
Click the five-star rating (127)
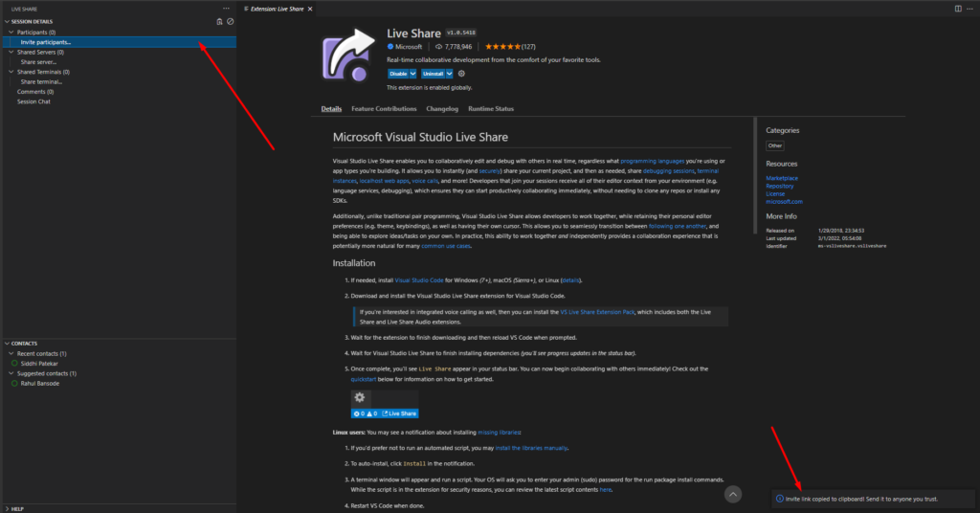point(510,47)
